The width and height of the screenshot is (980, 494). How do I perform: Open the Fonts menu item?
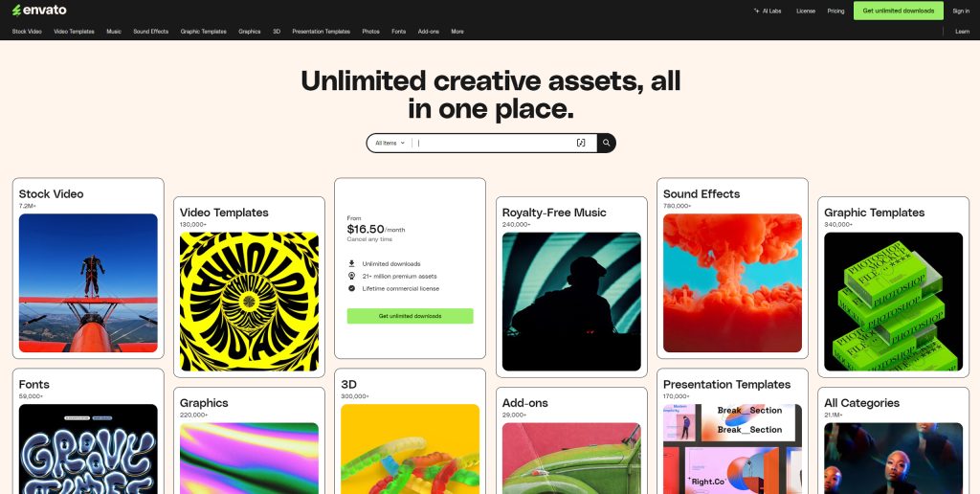(399, 32)
